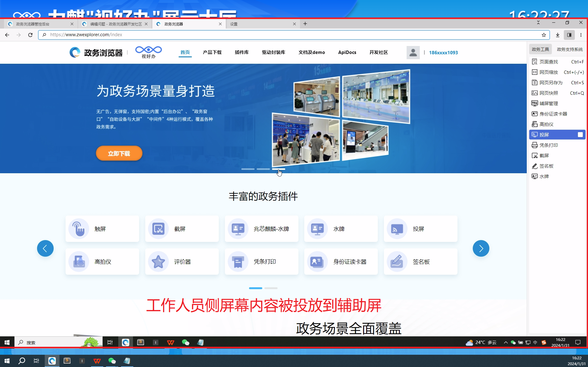Reload the current page
Screen dimensions: 588x367
(x=30, y=35)
